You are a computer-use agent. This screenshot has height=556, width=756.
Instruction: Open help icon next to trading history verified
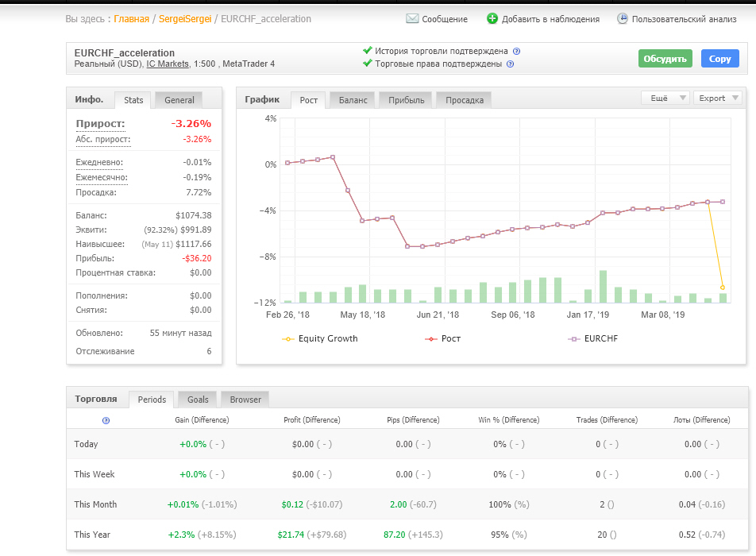pyautogui.click(x=516, y=51)
